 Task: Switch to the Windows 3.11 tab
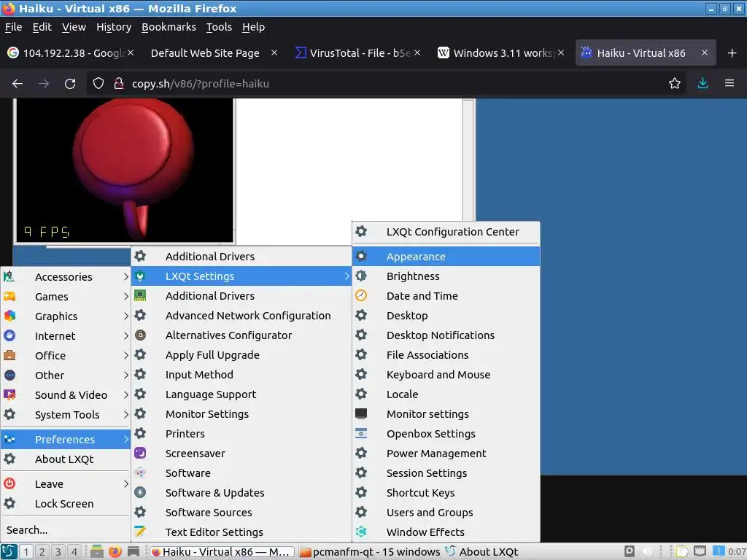[x=502, y=52]
